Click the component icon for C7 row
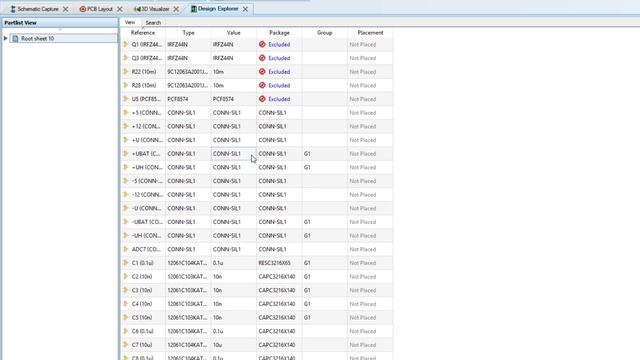 126,345
